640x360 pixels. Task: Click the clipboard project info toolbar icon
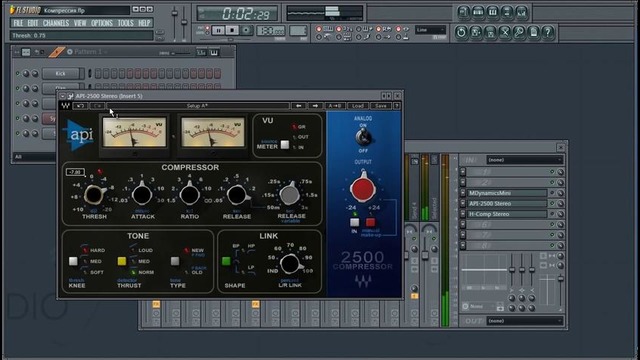click(x=533, y=32)
